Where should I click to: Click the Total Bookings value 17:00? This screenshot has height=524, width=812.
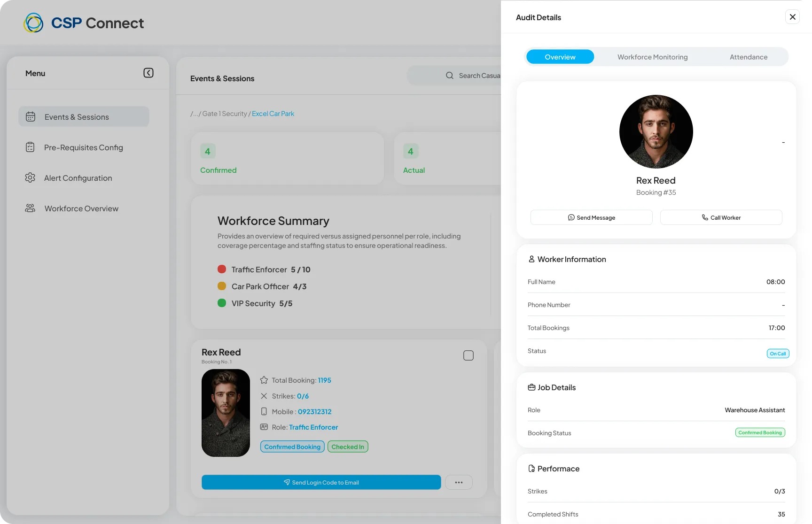777,328
